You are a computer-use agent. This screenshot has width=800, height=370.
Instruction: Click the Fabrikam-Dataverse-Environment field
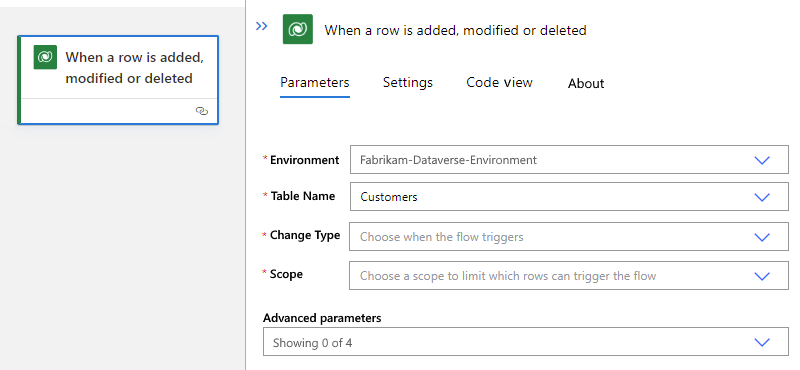click(x=569, y=160)
